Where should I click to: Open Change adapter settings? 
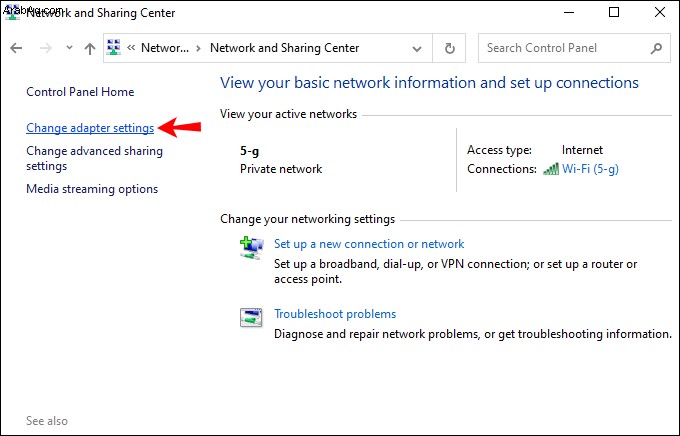coord(90,128)
